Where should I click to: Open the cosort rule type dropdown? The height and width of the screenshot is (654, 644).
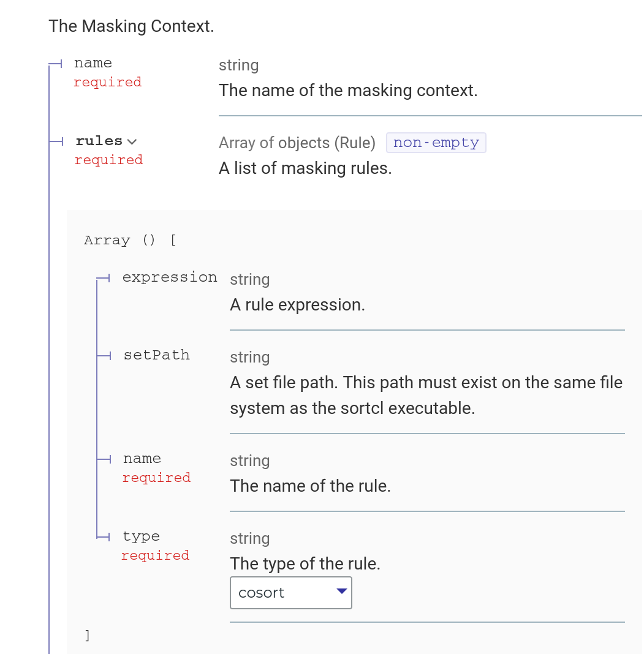pos(291,593)
